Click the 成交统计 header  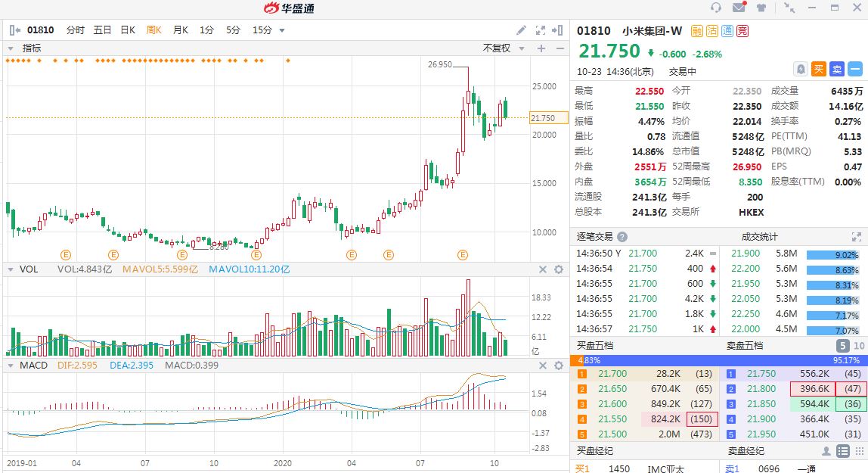click(759, 237)
